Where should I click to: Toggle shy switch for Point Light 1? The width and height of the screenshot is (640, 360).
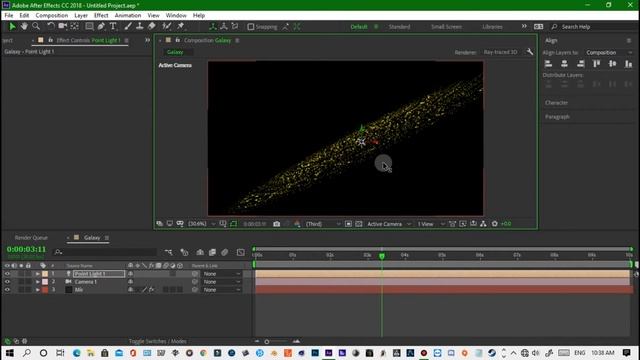click(131, 274)
